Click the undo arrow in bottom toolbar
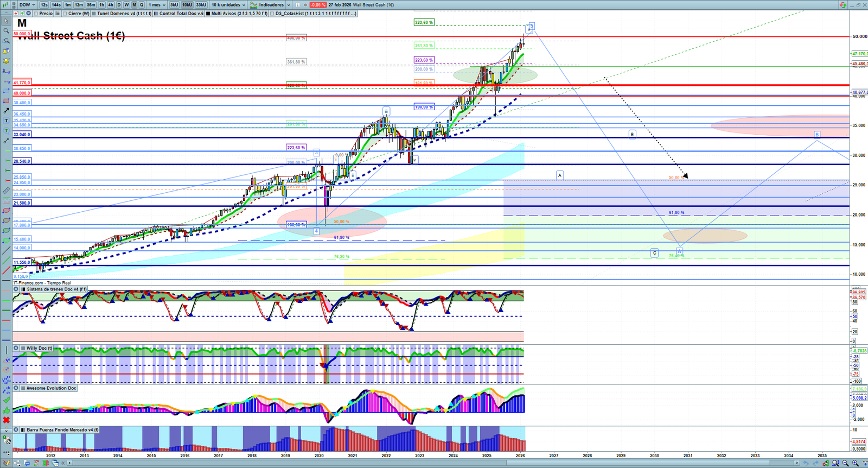This screenshot has width=868, height=468. (x=806, y=463)
